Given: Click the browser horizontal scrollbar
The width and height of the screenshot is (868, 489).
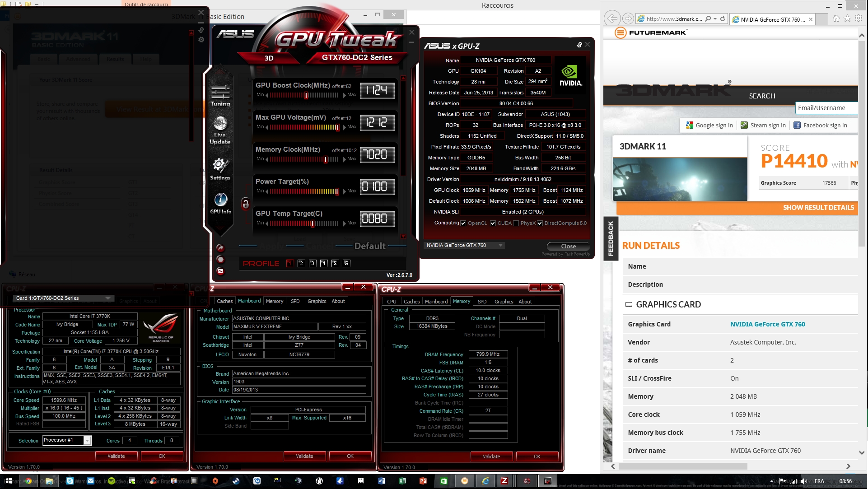Looking at the screenshot, I should pyautogui.click(x=682, y=466).
